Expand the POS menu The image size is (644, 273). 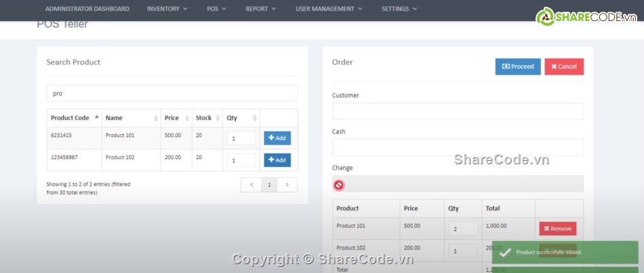[216, 9]
